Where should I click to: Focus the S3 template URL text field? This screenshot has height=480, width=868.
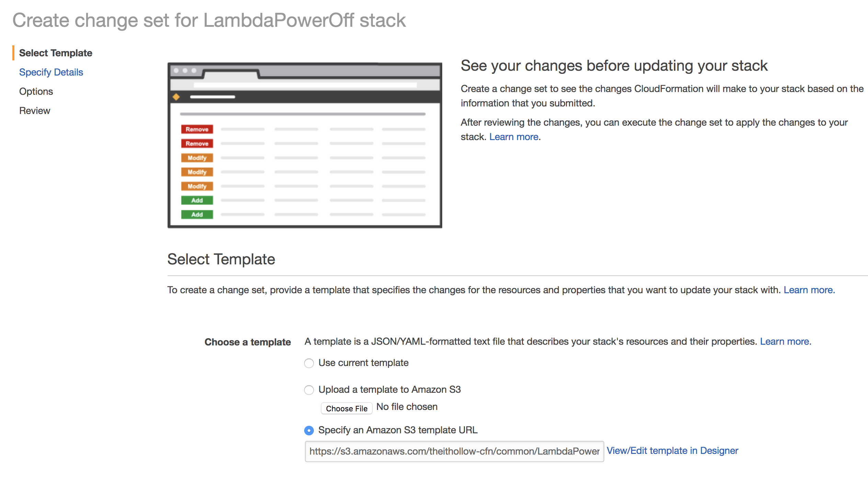pyautogui.click(x=454, y=451)
